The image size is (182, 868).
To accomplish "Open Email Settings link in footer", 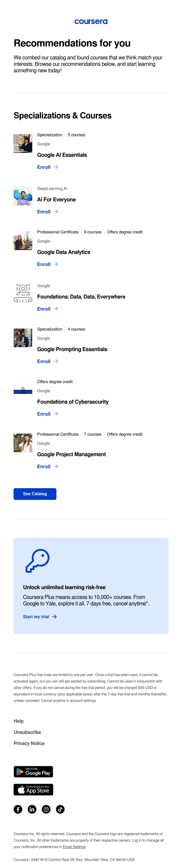I will [x=74, y=847].
